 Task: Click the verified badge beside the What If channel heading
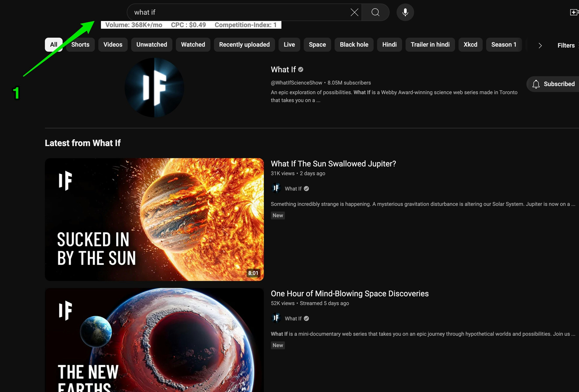click(301, 69)
